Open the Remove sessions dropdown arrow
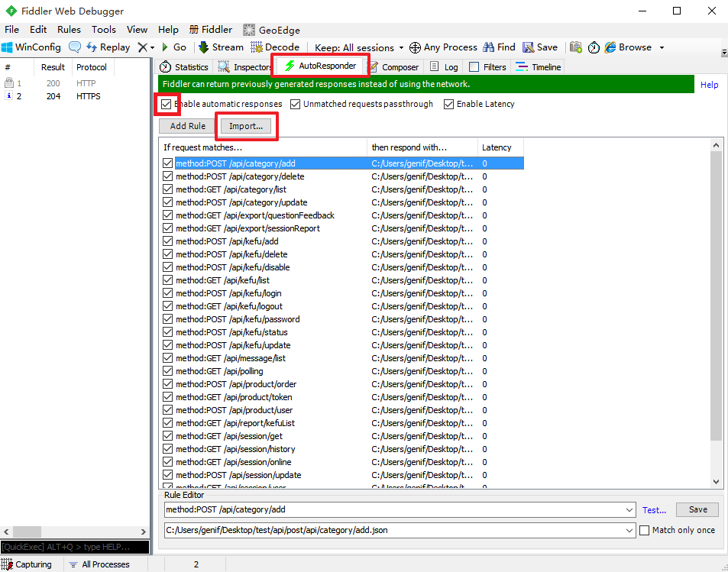 [153, 48]
